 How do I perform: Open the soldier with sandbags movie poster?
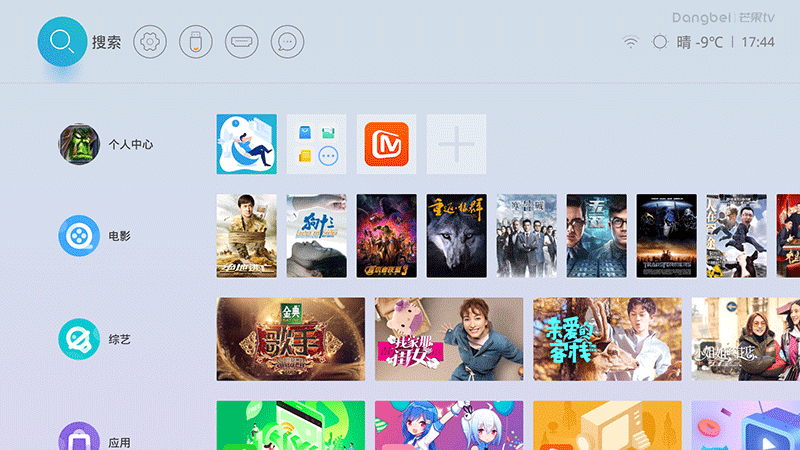(246, 236)
